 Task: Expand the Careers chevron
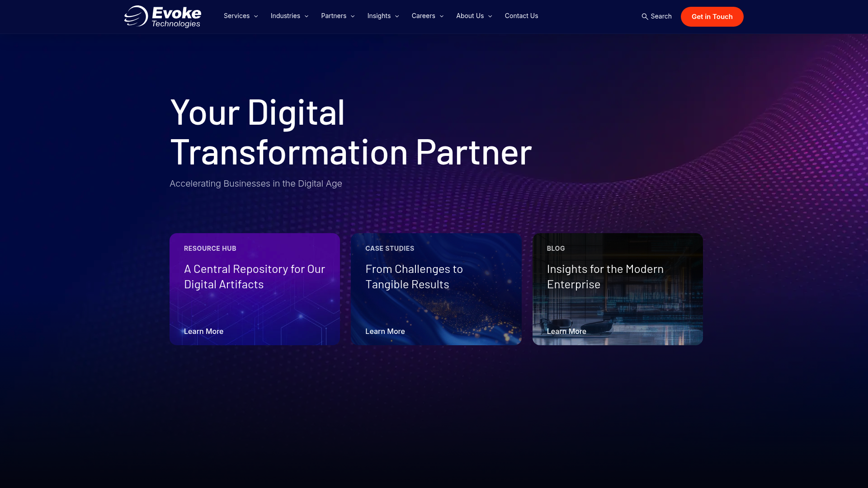pos(442,16)
